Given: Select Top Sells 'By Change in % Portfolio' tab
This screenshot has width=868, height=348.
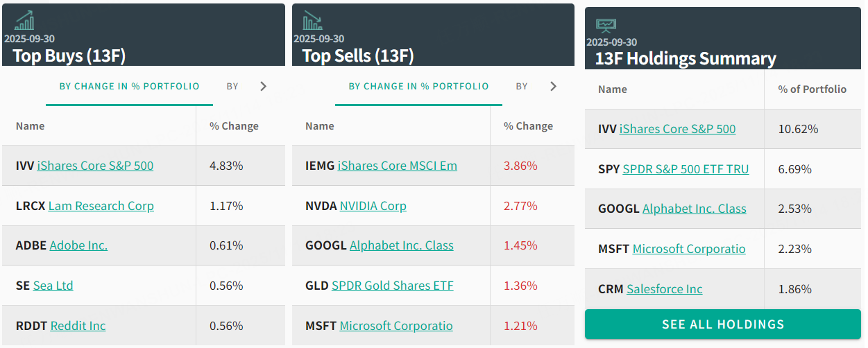Looking at the screenshot, I should (418, 87).
